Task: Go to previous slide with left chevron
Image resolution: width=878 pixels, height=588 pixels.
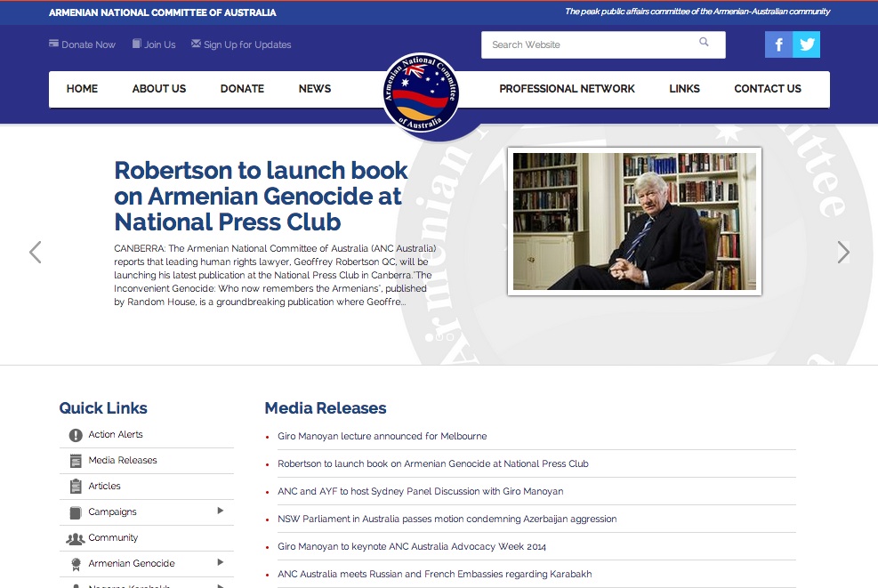Action: 36,252
